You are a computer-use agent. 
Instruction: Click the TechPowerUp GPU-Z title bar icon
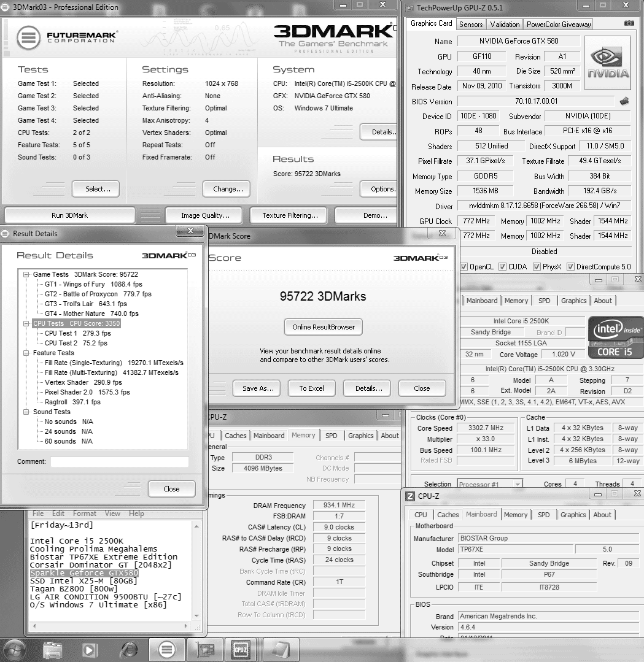coord(409,7)
